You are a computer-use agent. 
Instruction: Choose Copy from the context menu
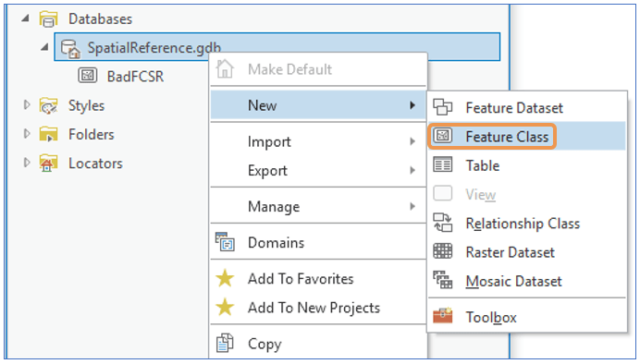[x=318, y=344]
